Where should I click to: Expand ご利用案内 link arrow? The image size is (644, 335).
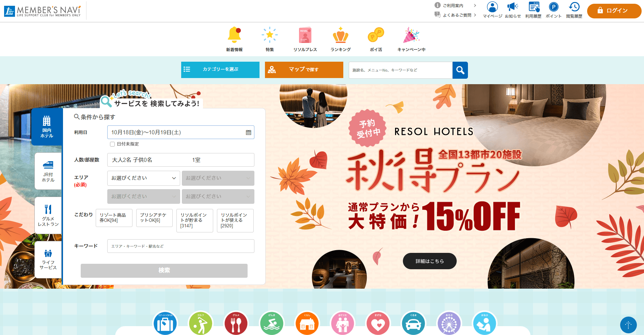[475, 5]
